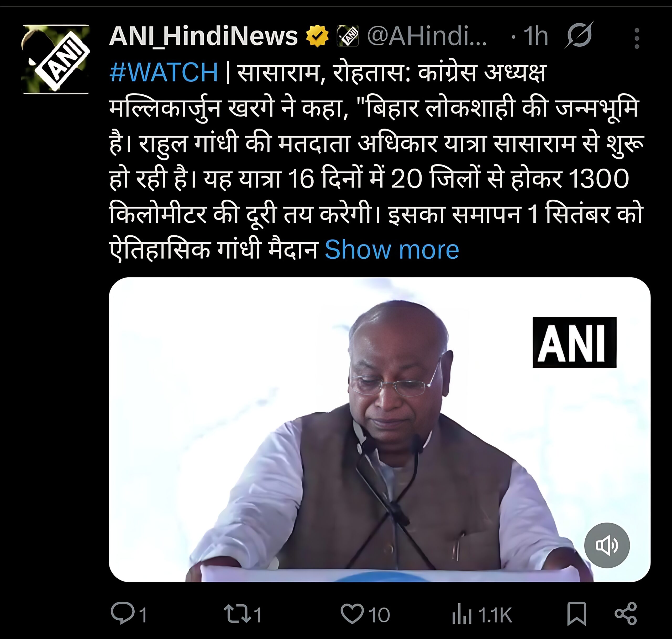
Task: Open the three-dot more options menu
Action: pyautogui.click(x=637, y=38)
